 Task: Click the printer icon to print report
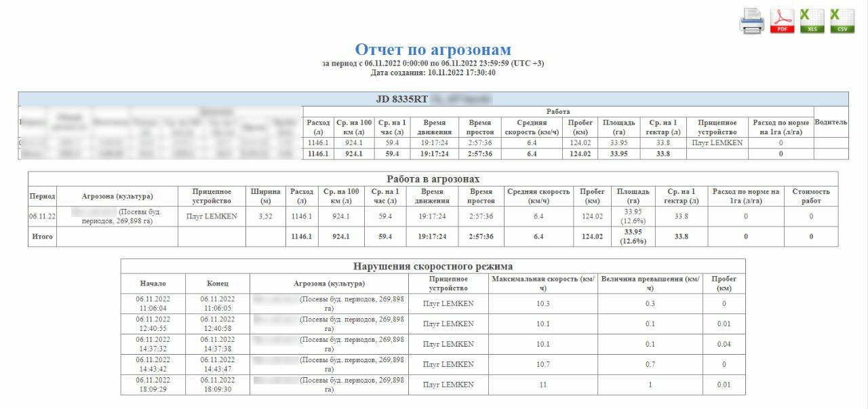[751, 21]
